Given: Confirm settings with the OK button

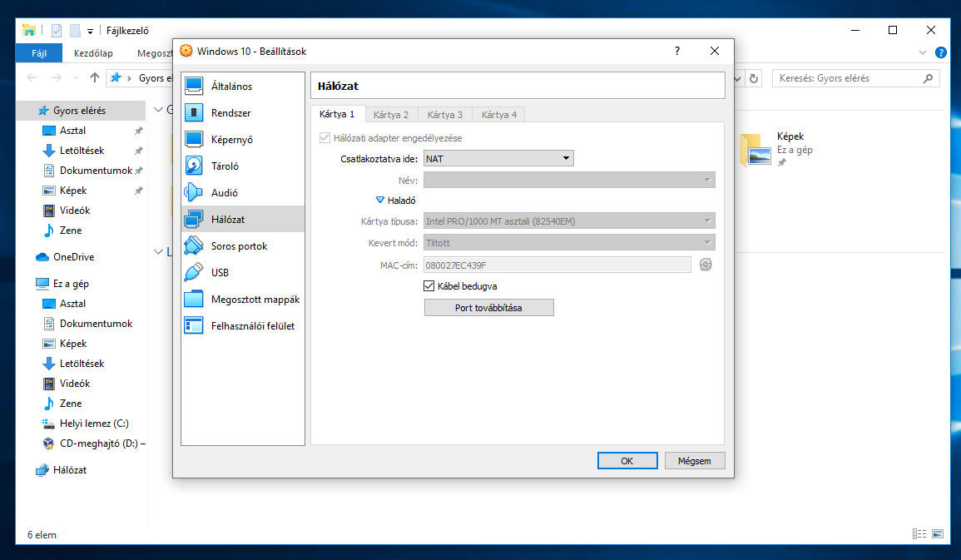Looking at the screenshot, I should [627, 461].
